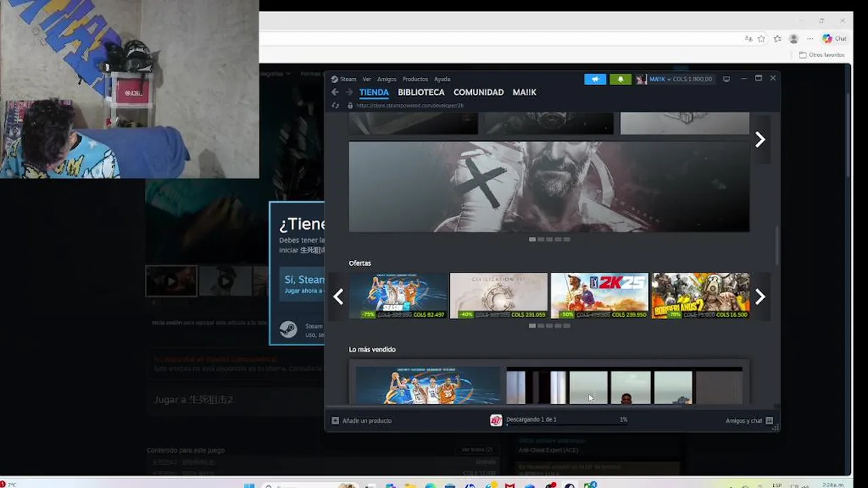The height and width of the screenshot is (488, 868).
Task: Open Amigos y chat
Action: tap(744, 421)
